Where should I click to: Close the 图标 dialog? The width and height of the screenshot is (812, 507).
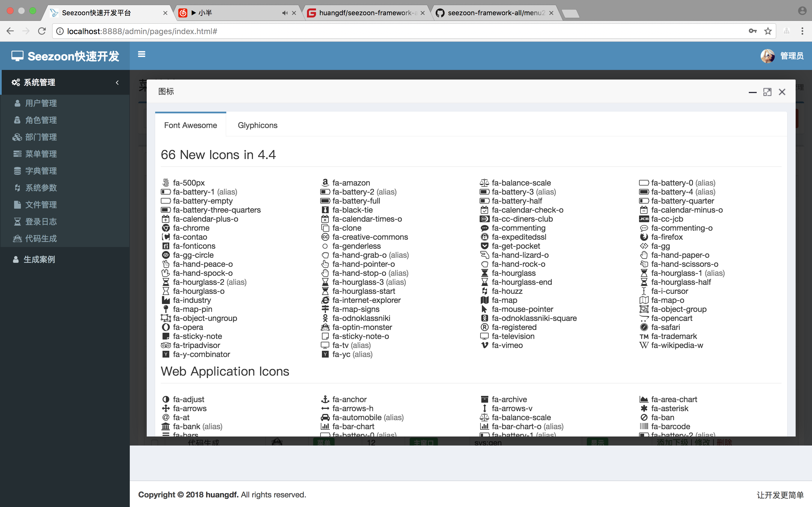click(782, 92)
